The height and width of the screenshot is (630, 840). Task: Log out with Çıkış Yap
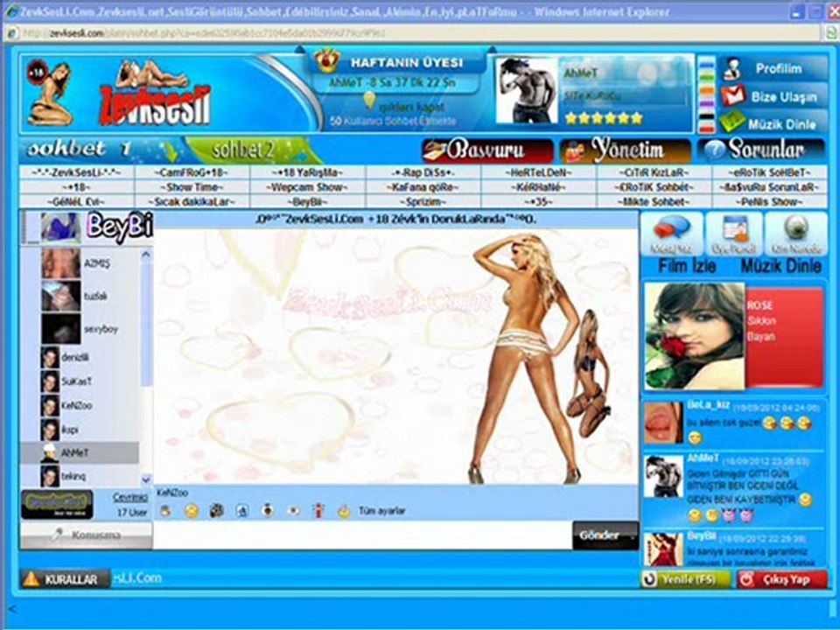782,579
